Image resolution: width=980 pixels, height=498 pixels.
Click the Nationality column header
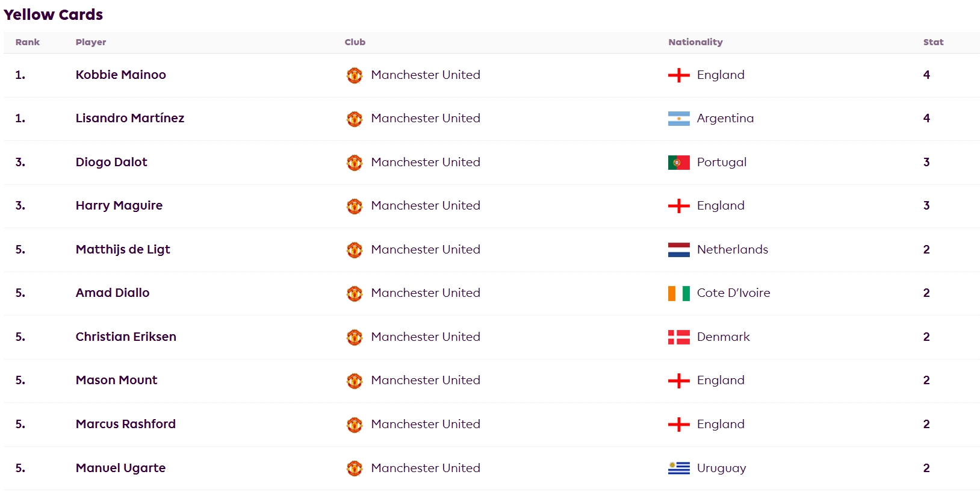(695, 42)
